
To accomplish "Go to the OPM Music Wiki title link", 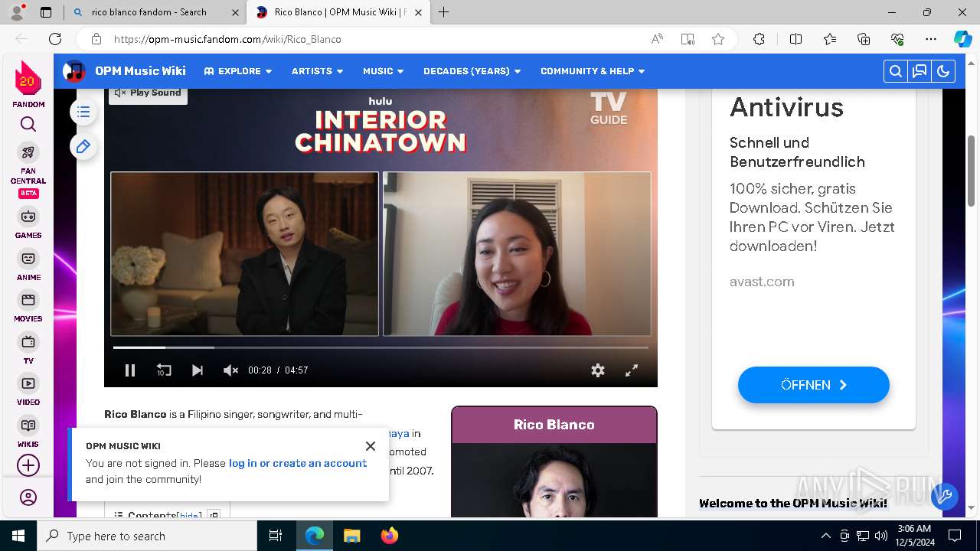I will tap(140, 70).
